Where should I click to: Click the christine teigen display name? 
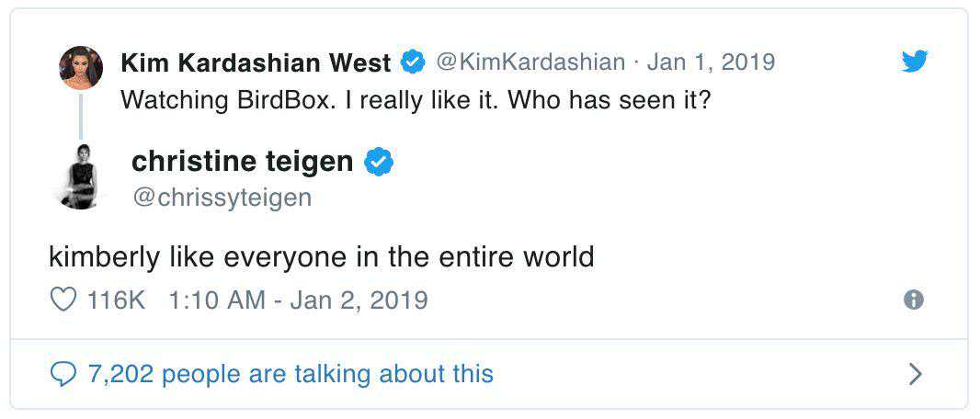coord(242,162)
